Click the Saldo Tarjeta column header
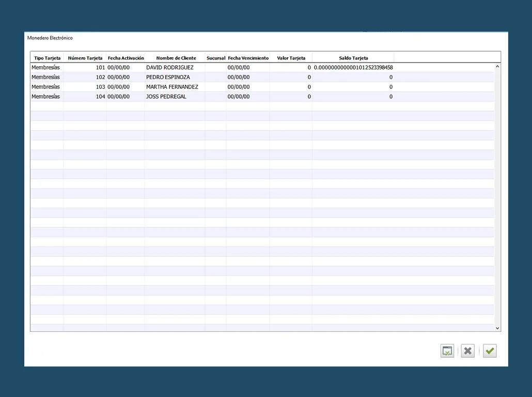The width and height of the screenshot is (532, 397). (353, 58)
